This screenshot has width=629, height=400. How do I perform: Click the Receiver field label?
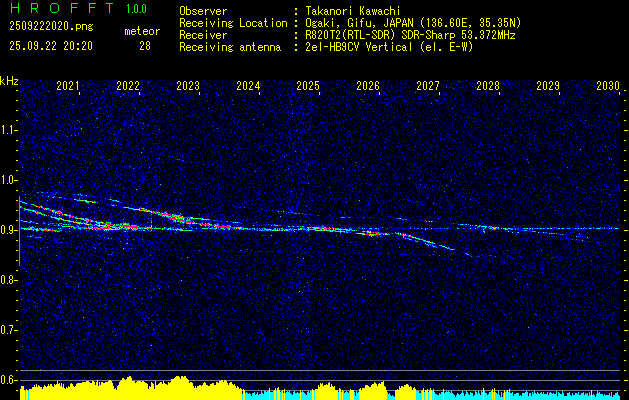click(x=203, y=35)
